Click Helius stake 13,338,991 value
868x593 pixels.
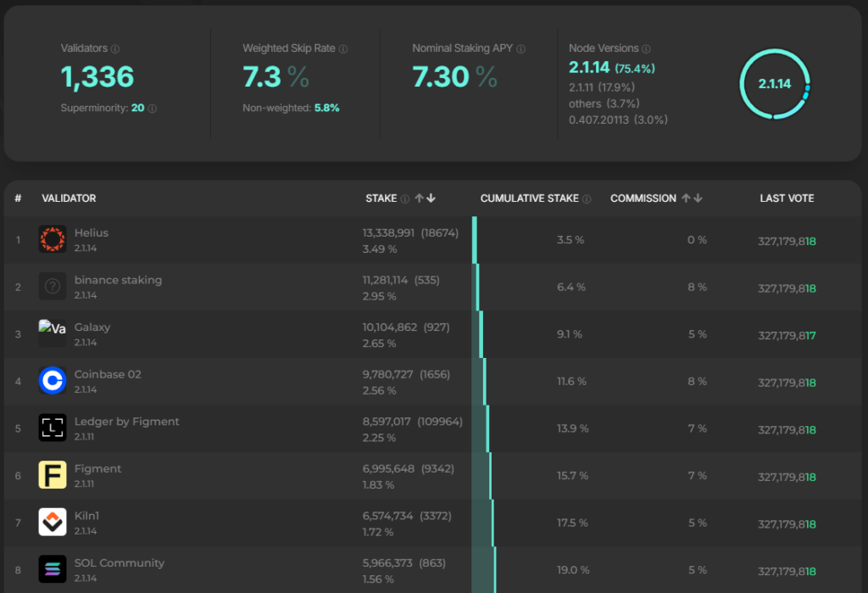tap(388, 232)
